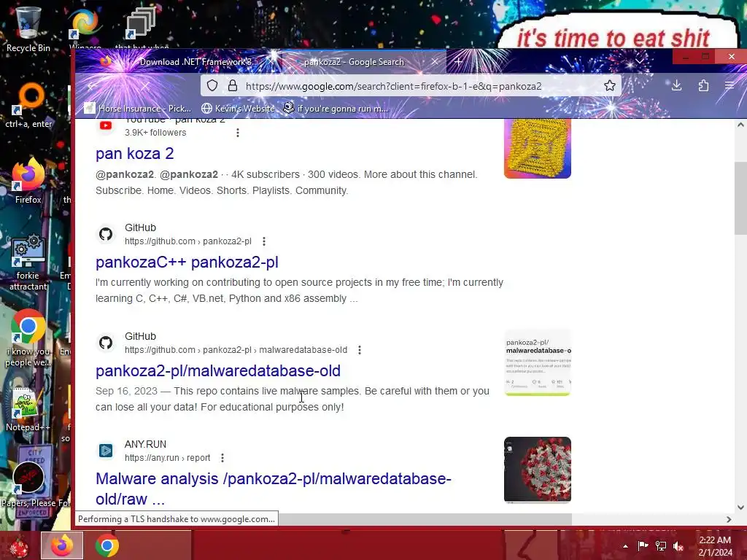The height and width of the screenshot is (560, 747).
Task: Click the 'Sep 16, 2023' date text
Action: pyautogui.click(x=126, y=391)
